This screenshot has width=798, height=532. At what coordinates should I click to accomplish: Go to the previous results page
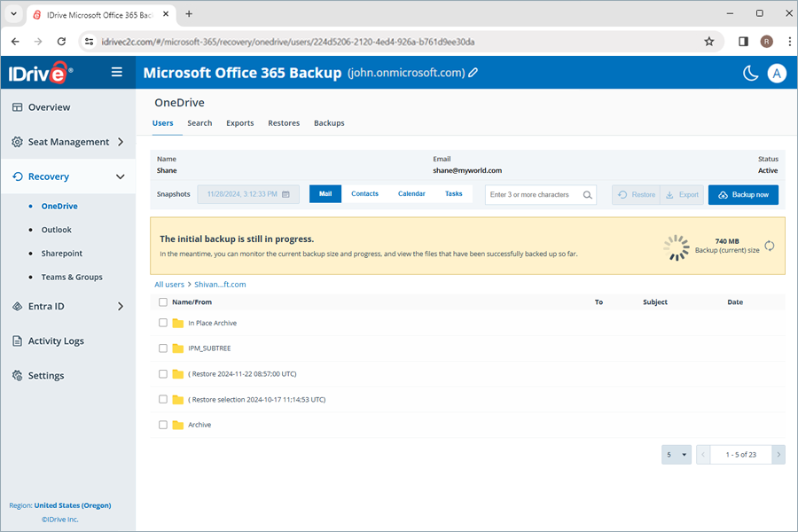pyautogui.click(x=703, y=455)
